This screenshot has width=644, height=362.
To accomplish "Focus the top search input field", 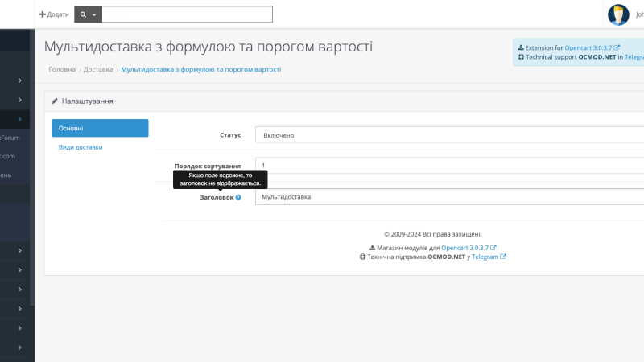I will 187,14.
